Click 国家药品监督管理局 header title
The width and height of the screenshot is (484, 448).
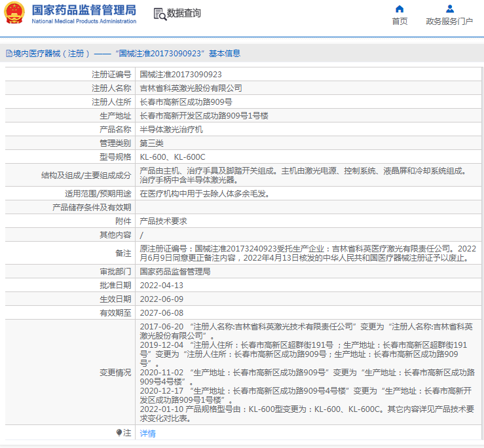click(x=84, y=10)
